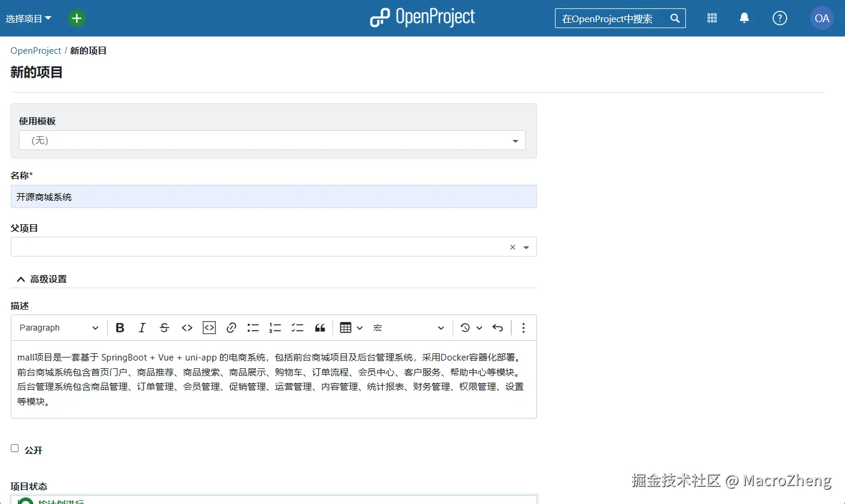Toggle italic formatting in description editor
845x504 pixels.
click(142, 328)
